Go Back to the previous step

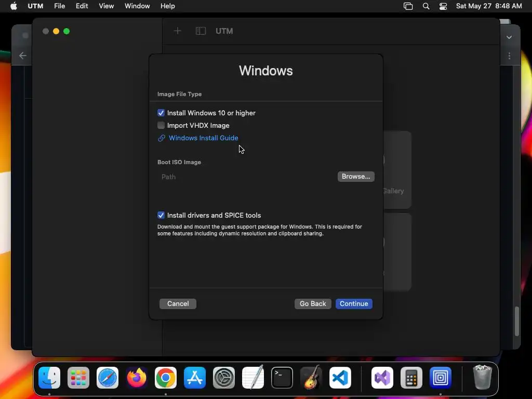312,303
